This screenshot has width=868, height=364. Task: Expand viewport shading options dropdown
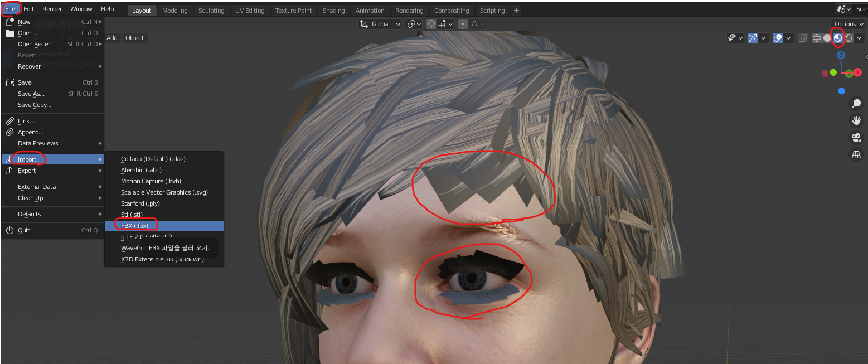859,38
